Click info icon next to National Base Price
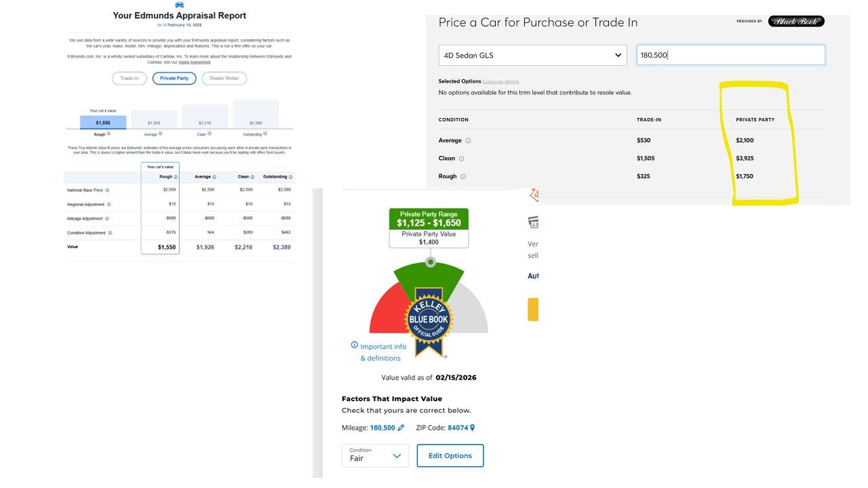Image resolution: width=868 pixels, height=488 pixels. tap(107, 190)
